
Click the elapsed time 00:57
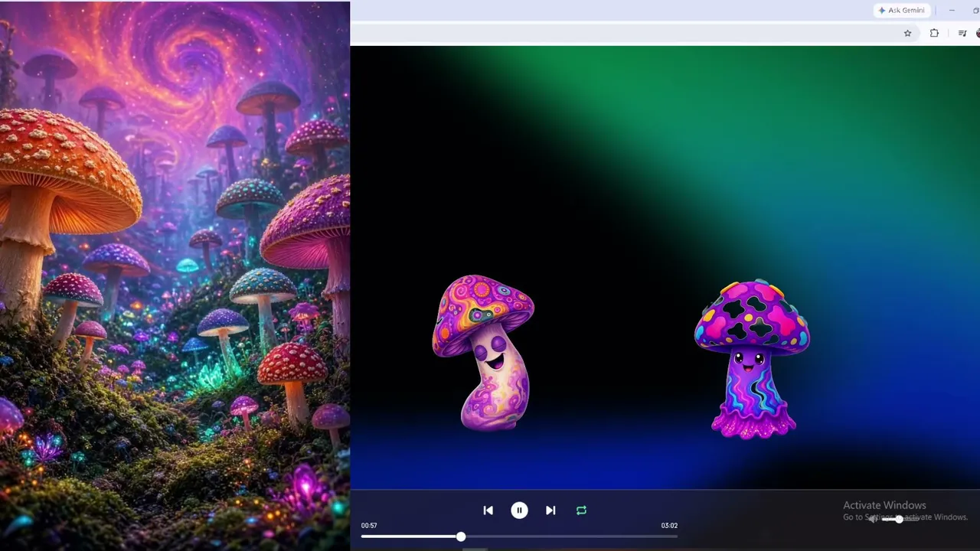[369, 526]
